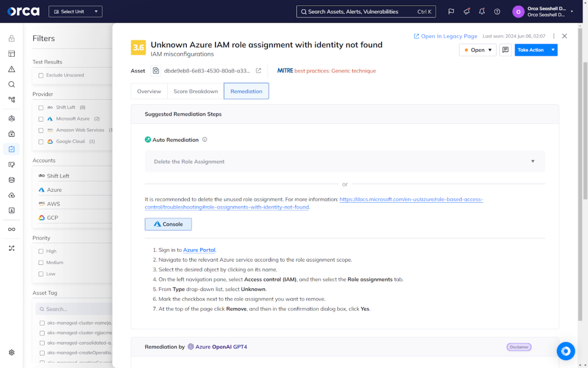Expand Delete the Role Assignment option
Image resolution: width=588 pixels, height=368 pixels.
[345, 161]
